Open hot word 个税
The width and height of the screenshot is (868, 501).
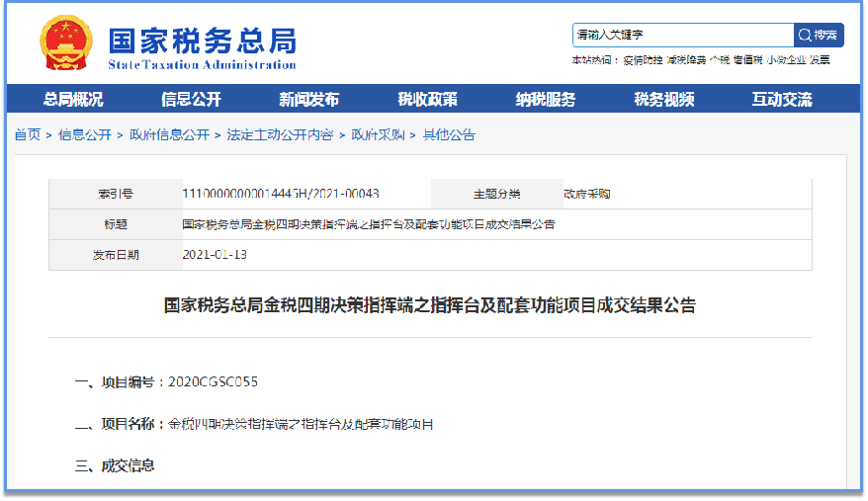[719, 60]
